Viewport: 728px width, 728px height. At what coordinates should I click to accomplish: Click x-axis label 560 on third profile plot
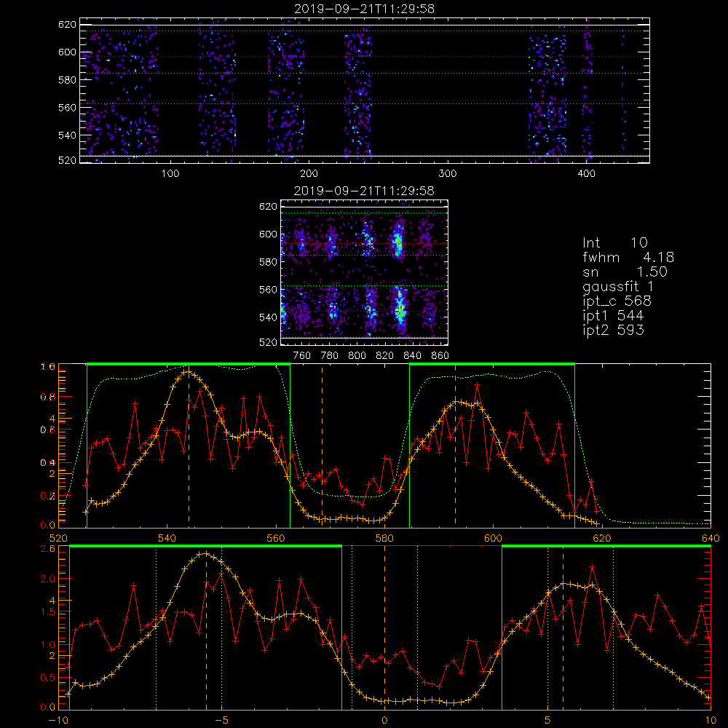[x=276, y=539]
